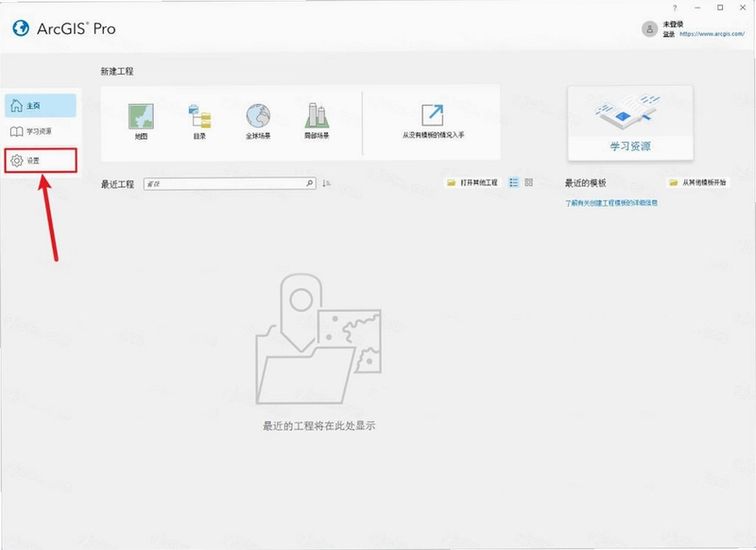Switch recent projects to list view
Image resolution: width=756 pixels, height=550 pixels.
coord(514,182)
